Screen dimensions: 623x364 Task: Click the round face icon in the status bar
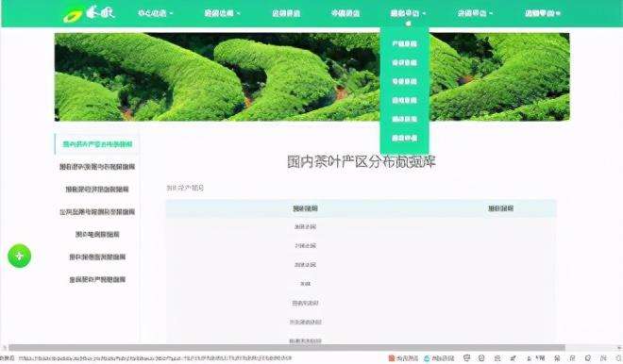[x=481, y=358]
